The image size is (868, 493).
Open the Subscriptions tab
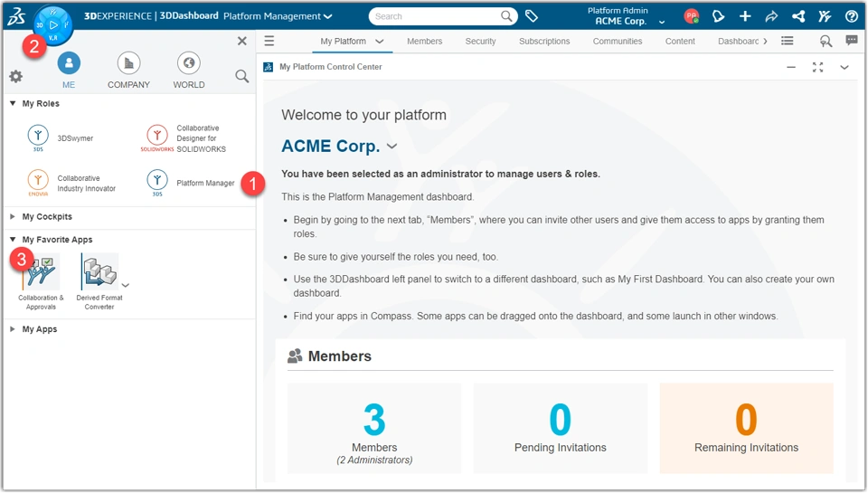(544, 42)
